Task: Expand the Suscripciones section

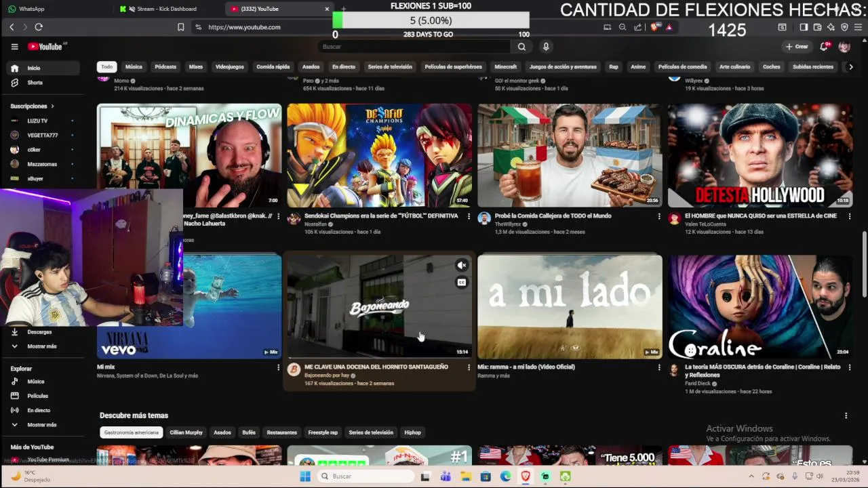Action: (32, 106)
